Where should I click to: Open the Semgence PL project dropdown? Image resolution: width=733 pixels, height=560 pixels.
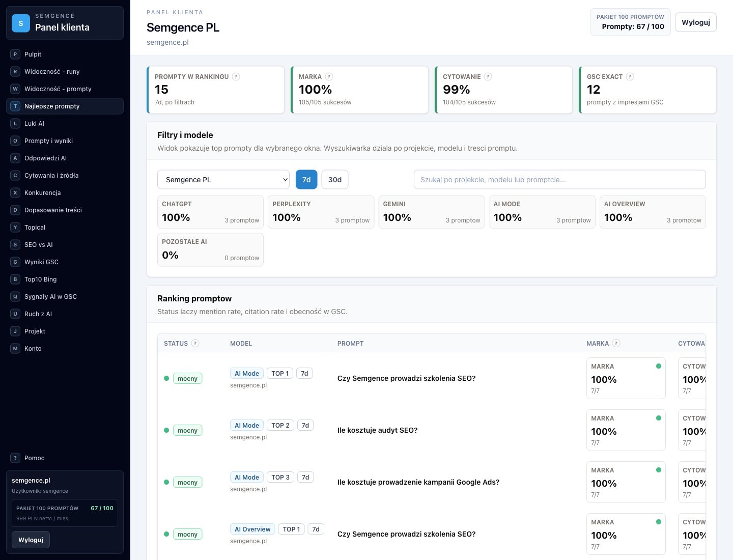pos(223,179)
